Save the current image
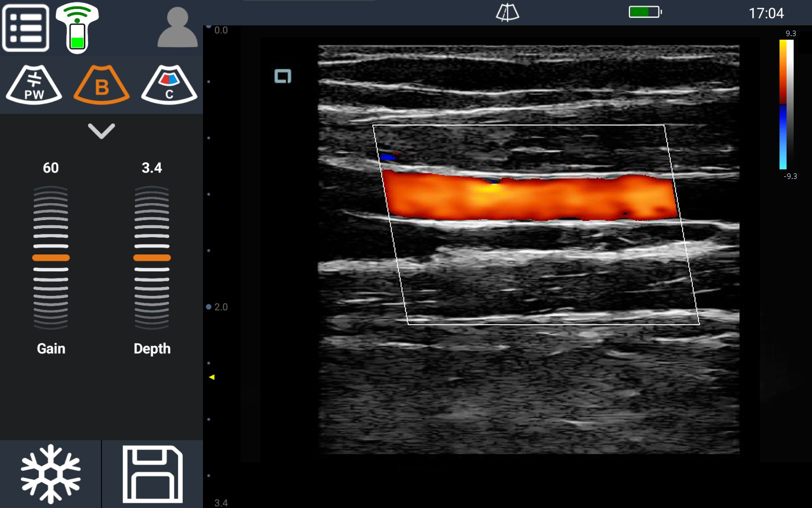The width and height of the screenshot is (812, 508). coord(153,474)
